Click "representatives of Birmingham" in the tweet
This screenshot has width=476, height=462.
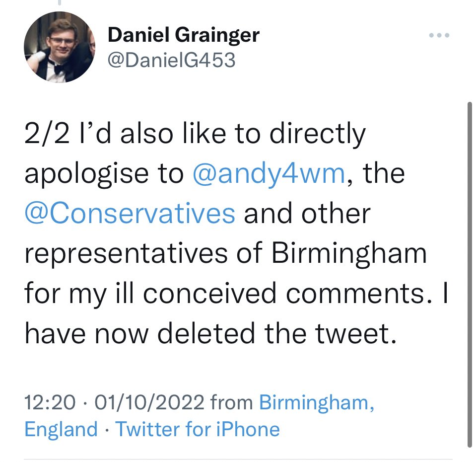coord(225,254)
